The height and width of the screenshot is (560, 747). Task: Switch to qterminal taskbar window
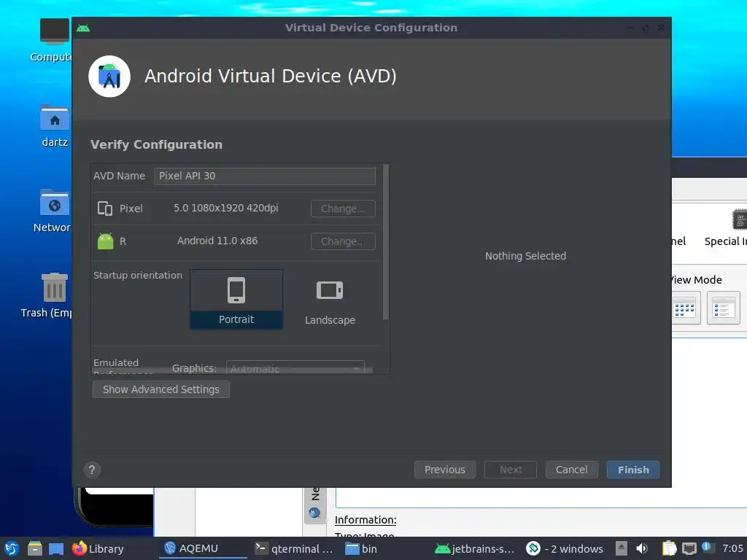coord(293,548)
